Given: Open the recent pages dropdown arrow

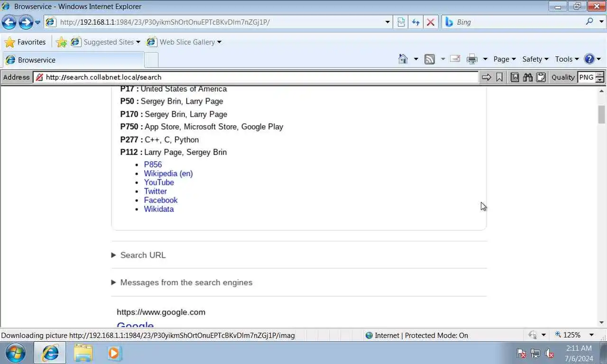Looking at the screenshot, I should (38, 22).
